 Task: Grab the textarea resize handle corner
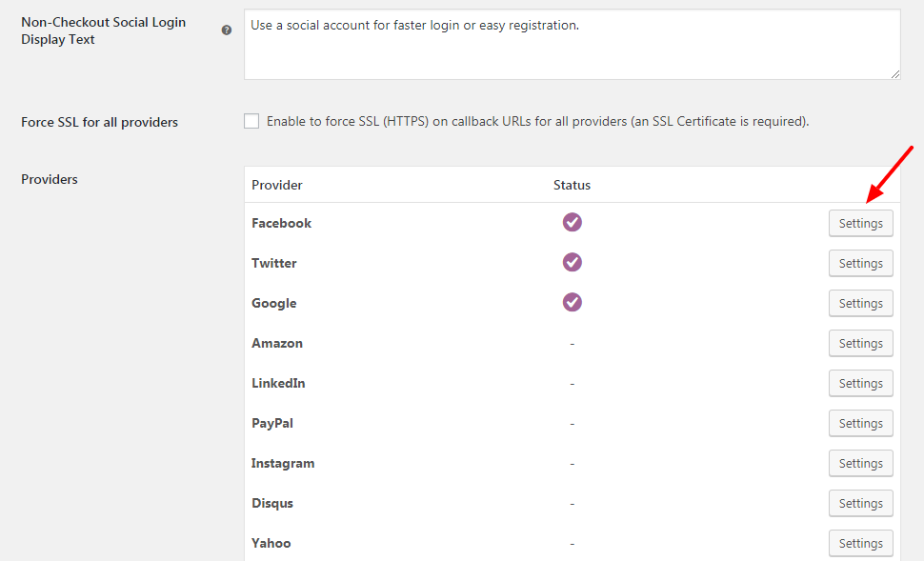tap(895, 74)
